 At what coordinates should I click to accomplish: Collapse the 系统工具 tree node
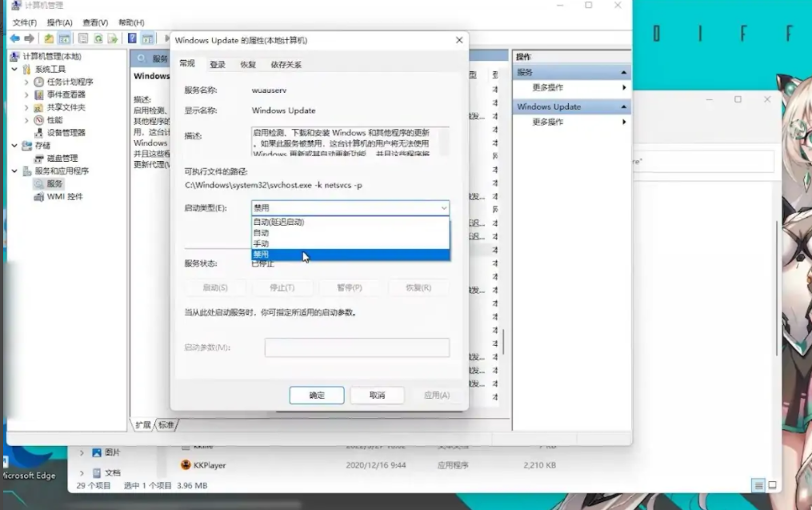[14, 69]
